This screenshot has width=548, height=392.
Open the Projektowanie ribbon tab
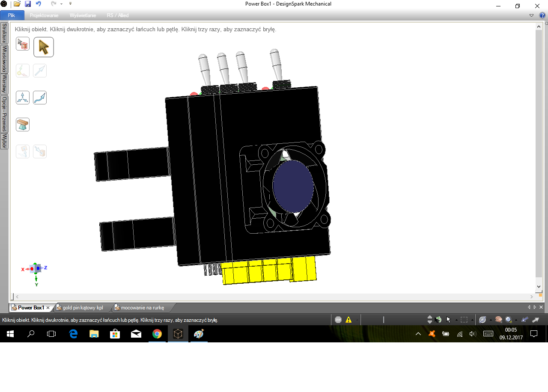(44, 15)
